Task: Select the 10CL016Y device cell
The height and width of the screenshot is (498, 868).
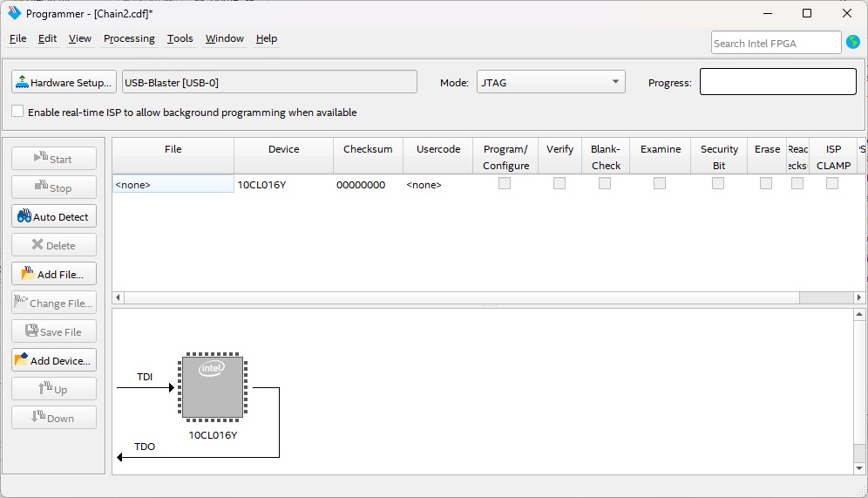Action: [x=283, y=184]
